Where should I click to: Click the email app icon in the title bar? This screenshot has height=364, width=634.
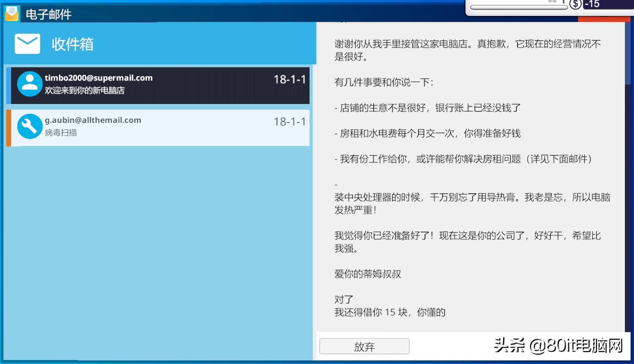pos(12,14)
